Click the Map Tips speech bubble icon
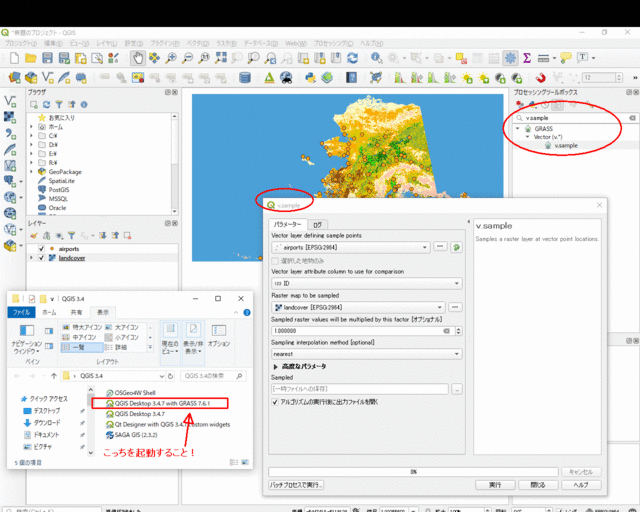Viewport: 640px width, 512px height. click(x=566, y=58)
